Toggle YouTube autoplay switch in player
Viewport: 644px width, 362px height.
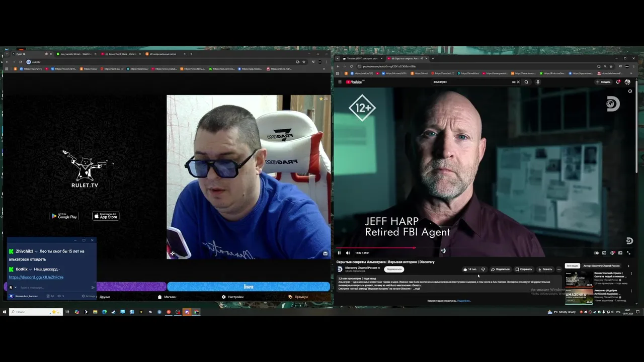pos(596,253)
